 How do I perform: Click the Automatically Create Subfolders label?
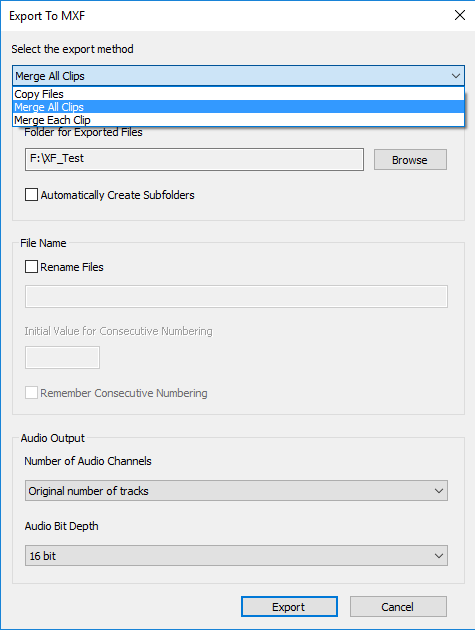[117, 195]
